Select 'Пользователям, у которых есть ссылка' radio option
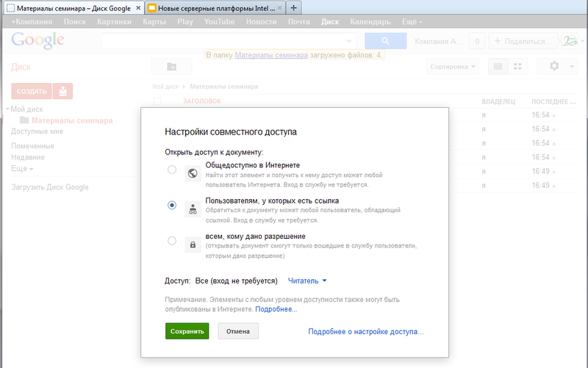588x368 pixels. (x=172, y=205)
